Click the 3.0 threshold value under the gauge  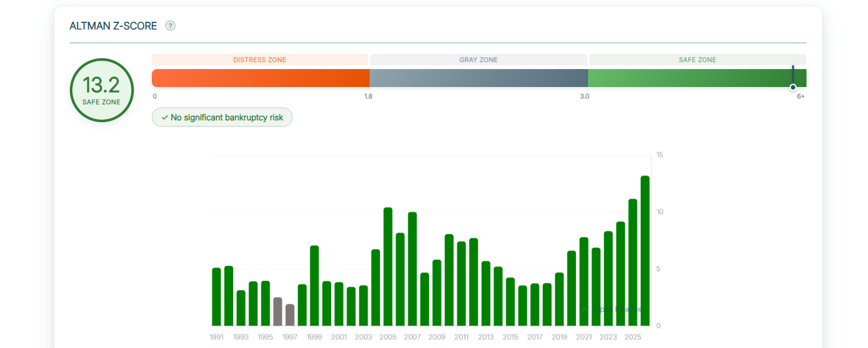[x=585, y=97]
